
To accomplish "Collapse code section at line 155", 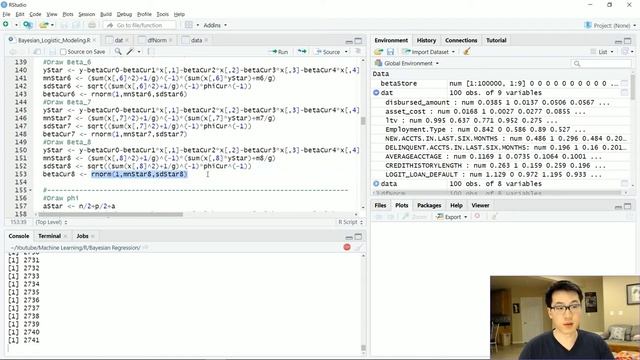I will tap(31, 190).
